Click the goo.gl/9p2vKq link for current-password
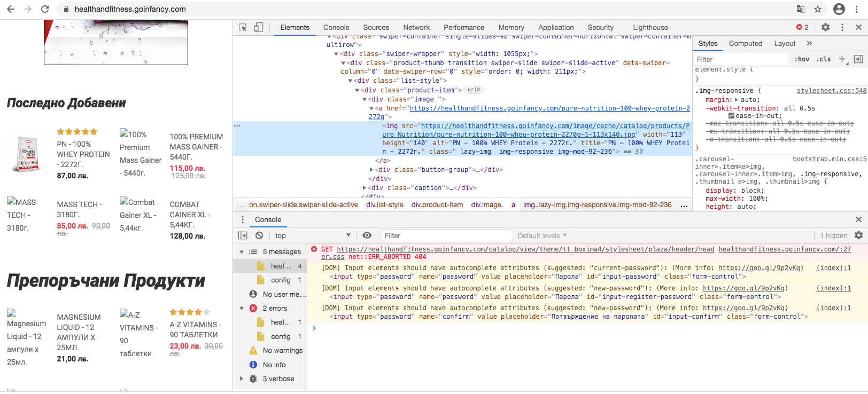Viewport: 868px width, 394px height. (759, 268)
